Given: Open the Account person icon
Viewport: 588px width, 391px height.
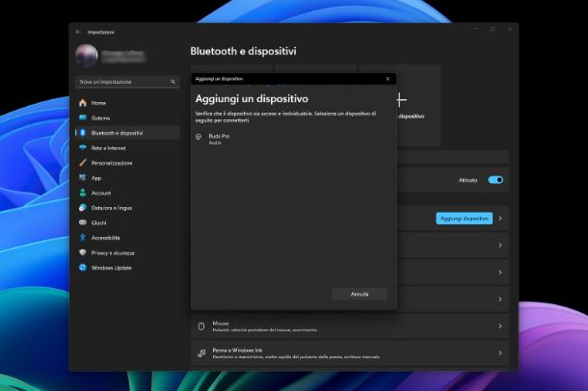Looking at the screenshot, I should coord(83,193).
